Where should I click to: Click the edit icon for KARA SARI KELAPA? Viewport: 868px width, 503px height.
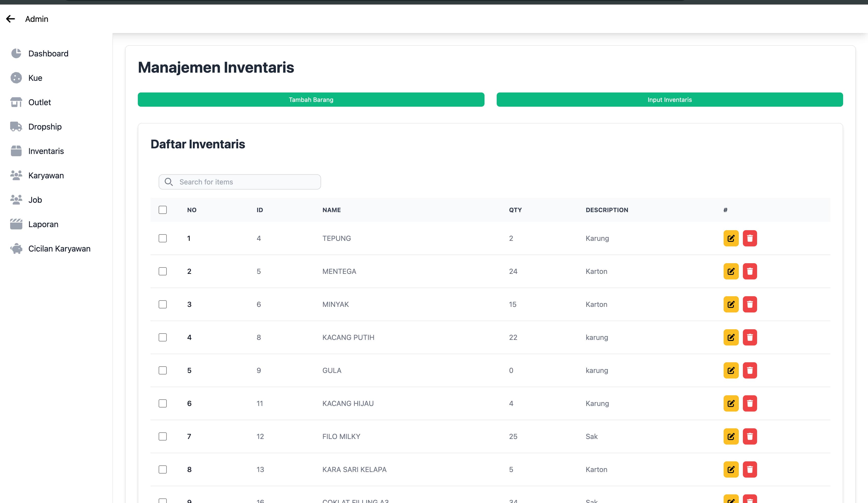[730, 469]
